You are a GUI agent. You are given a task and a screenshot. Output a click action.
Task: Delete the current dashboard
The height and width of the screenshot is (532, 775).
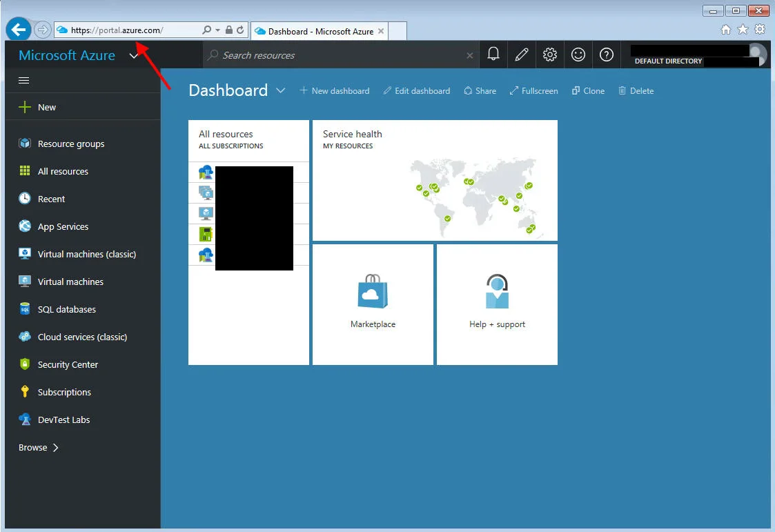click(x=636, y=91)
